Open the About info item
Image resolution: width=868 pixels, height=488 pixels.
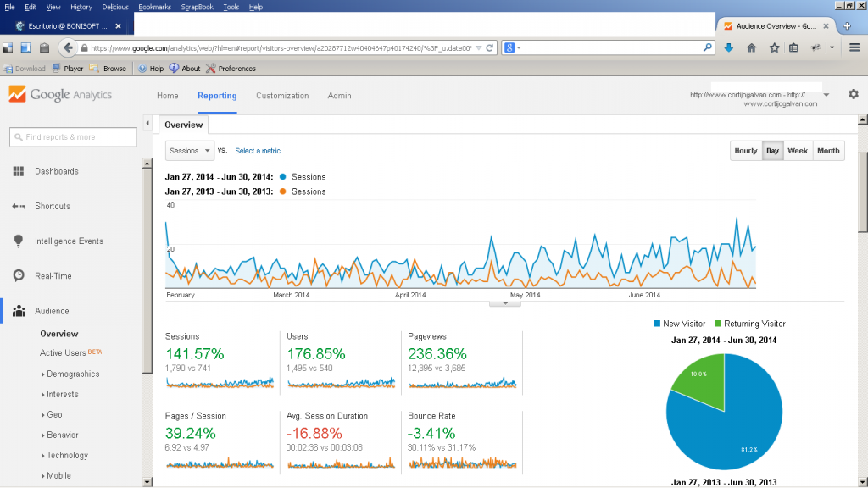(185, 69)
